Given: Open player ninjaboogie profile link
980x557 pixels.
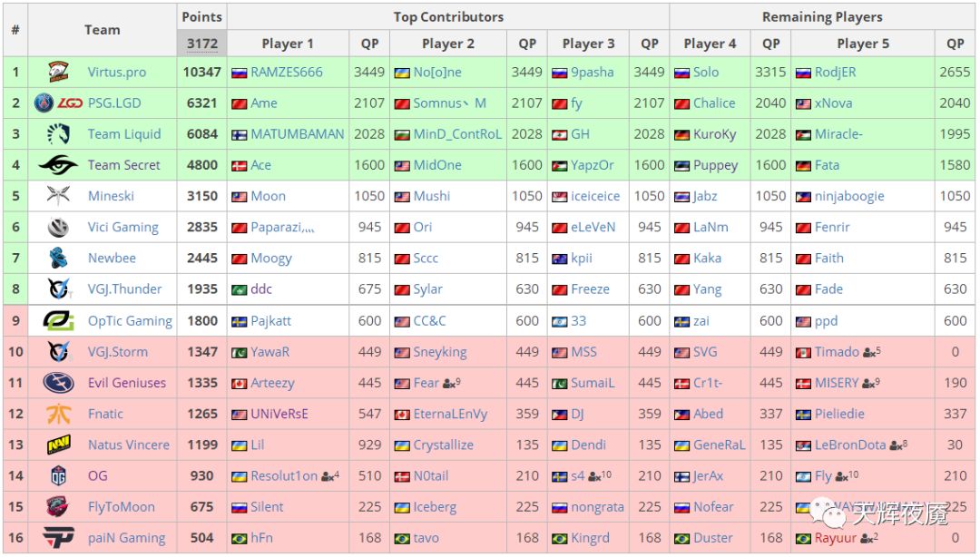Looking at the screenshot, I should click(849, 196).
